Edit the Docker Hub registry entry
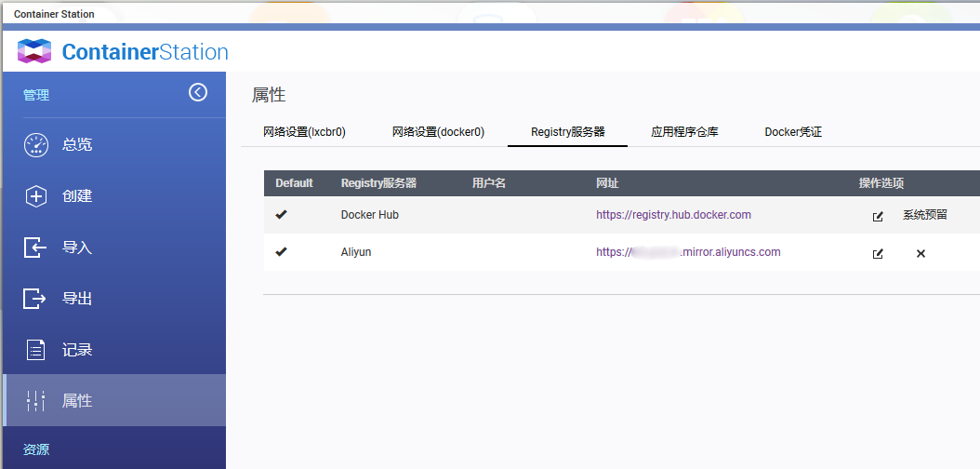The image size is (980, 469). 878,217
